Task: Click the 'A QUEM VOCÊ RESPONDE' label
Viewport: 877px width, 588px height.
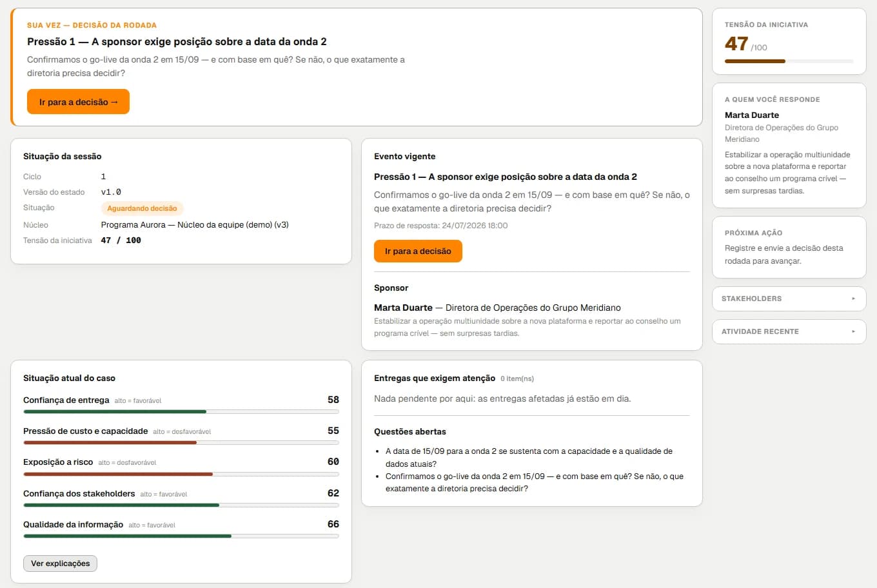Action: pos(773,99)
